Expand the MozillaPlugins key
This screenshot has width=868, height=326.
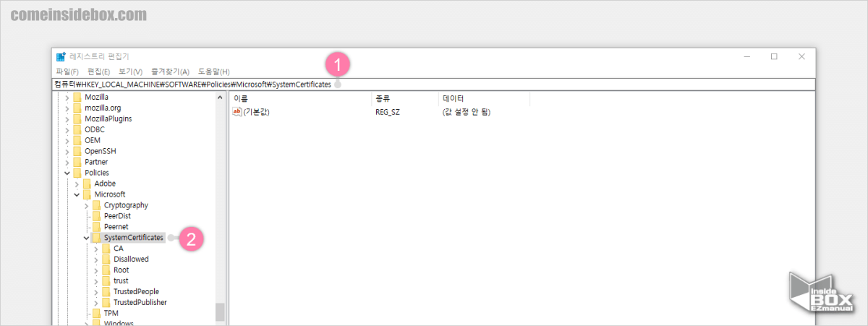(x=67, y=119)
